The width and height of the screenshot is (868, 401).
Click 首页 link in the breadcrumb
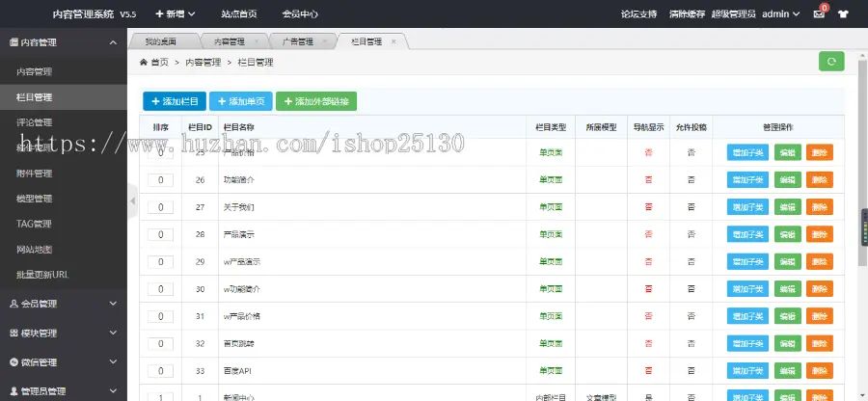159,63
